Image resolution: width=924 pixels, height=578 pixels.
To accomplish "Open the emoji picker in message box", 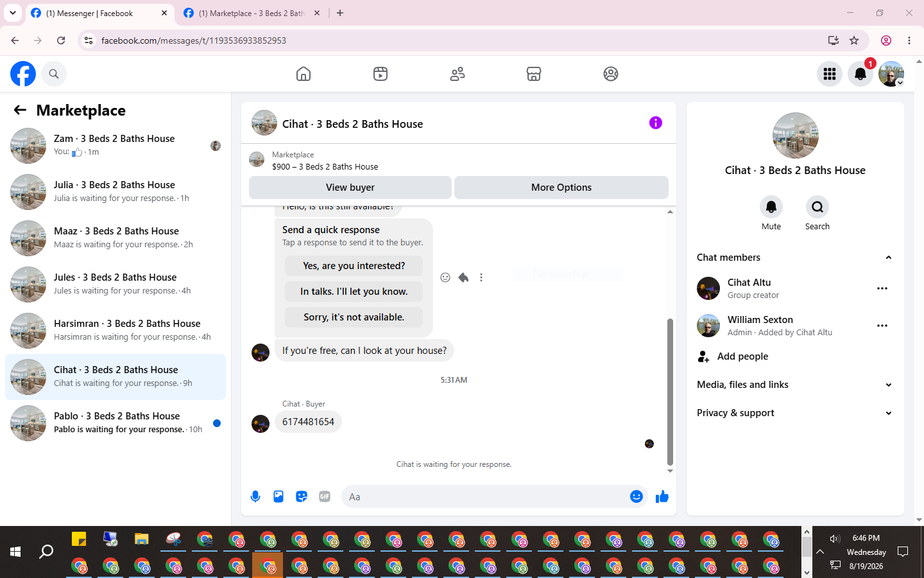I will (637, 496).
